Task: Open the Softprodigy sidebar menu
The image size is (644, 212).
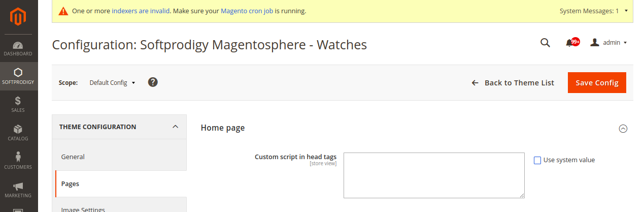Action: click(19, 76)
